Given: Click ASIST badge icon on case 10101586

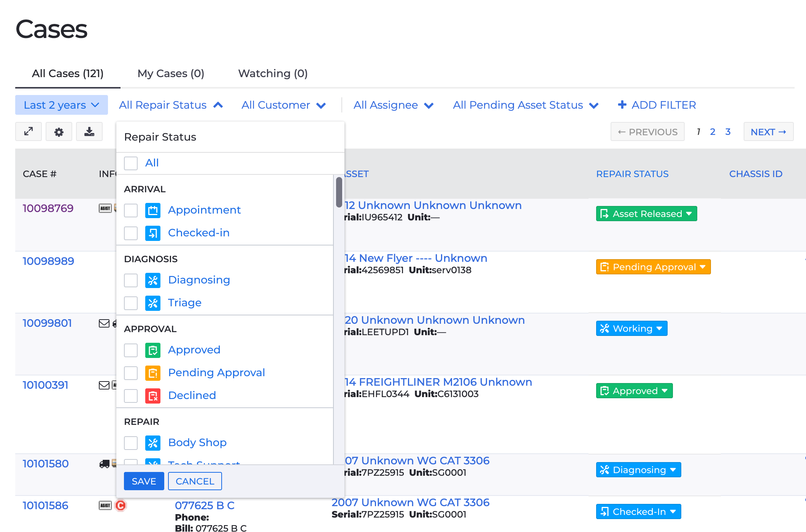Looking at the screenshot, I should tap(105, 505).
